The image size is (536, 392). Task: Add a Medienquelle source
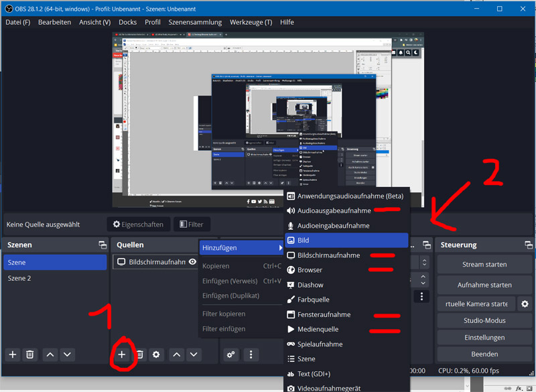coord(346,330)
